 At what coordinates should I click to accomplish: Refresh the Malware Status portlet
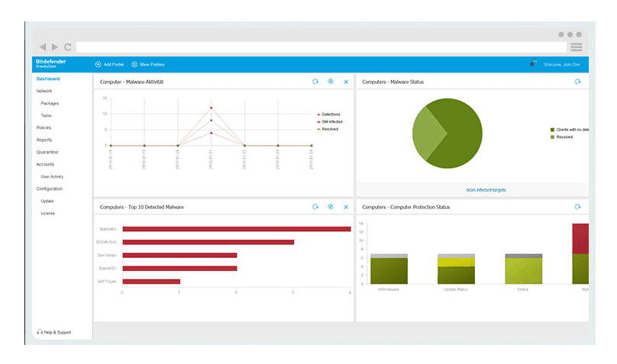577,82
